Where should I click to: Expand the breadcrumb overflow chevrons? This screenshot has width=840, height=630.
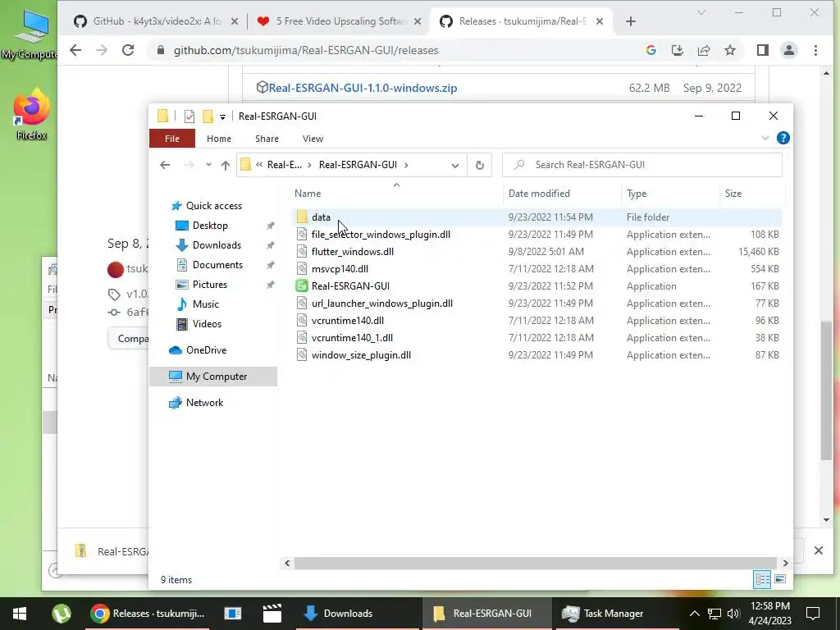[x=259, y=165]
